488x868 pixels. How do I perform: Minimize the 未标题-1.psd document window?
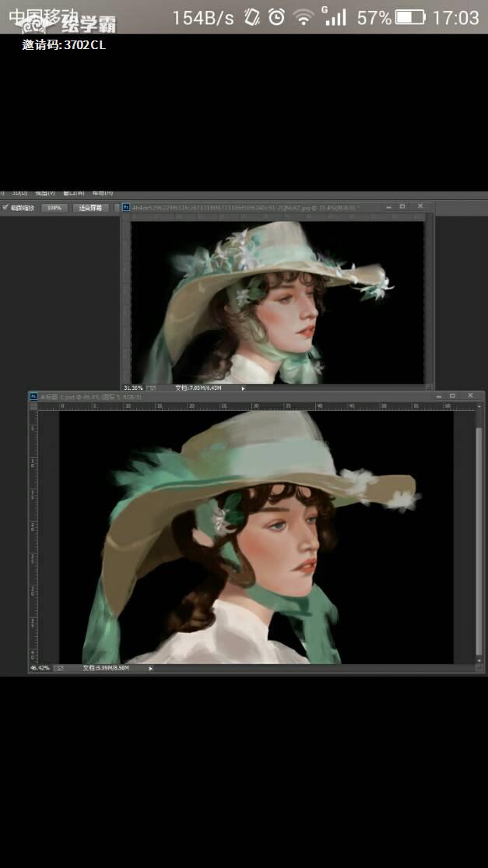pos(439,395)
